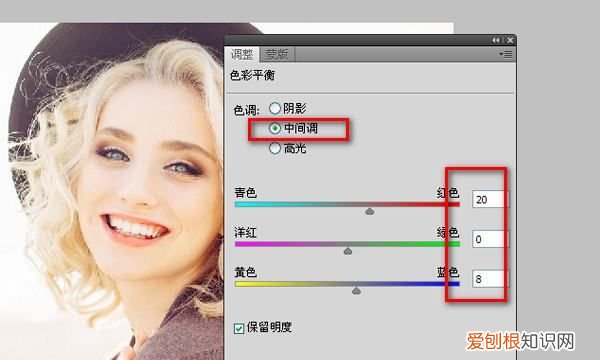The image size is (600, 360).
Task: Click the 色彩平衡 panel title text
Action: click(252, 75)
